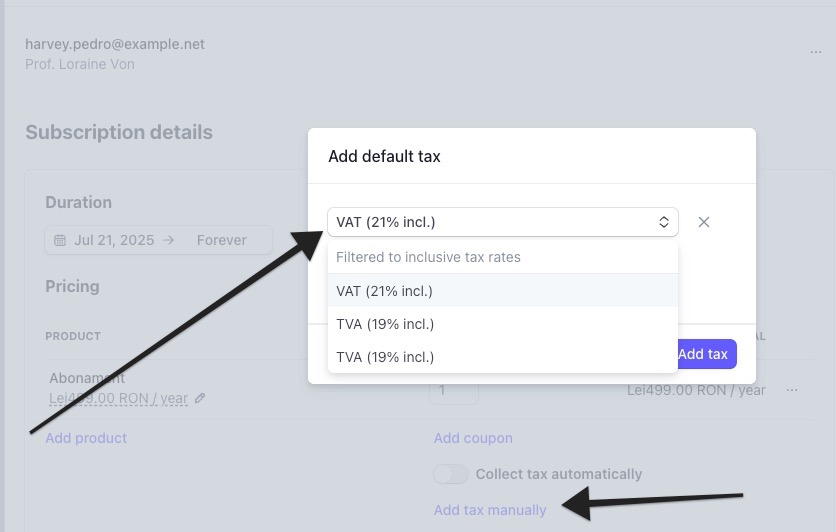Click harvey.pedro@example.net customer email
Viewport: 836px width, 532px height.
115,44
